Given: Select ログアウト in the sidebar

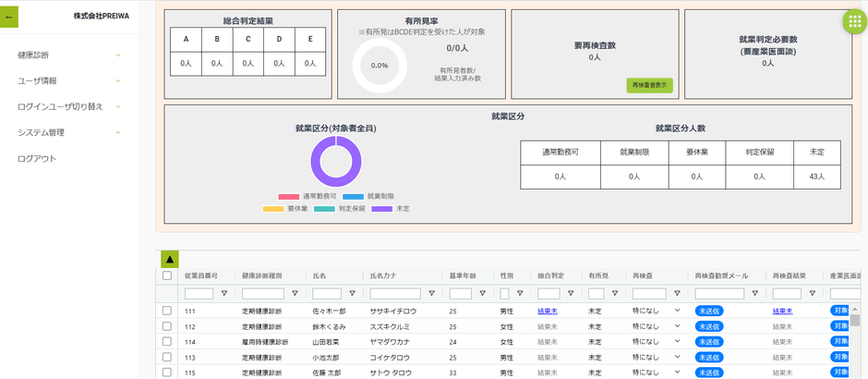Looking at the screenshot, I should click(x=37, y=158).
